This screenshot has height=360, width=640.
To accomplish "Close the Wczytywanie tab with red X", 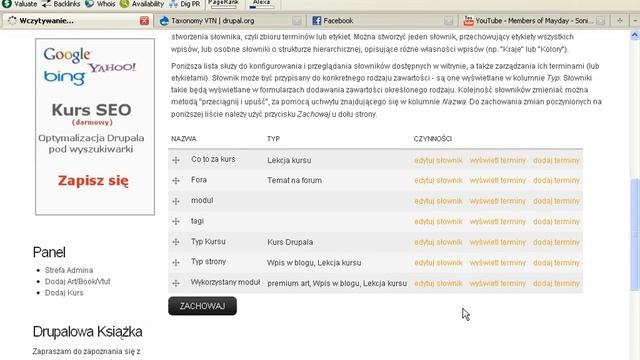I will 144,20.
